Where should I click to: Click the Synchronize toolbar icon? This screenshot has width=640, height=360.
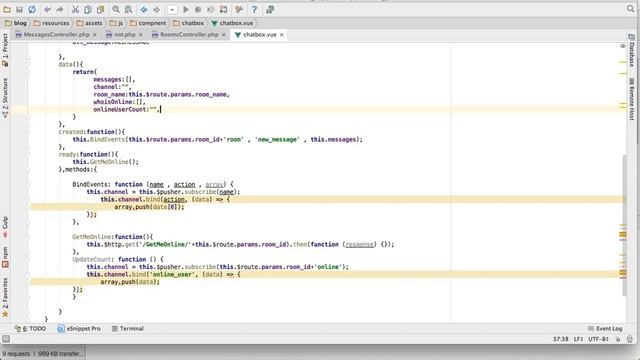pos(32,9)
